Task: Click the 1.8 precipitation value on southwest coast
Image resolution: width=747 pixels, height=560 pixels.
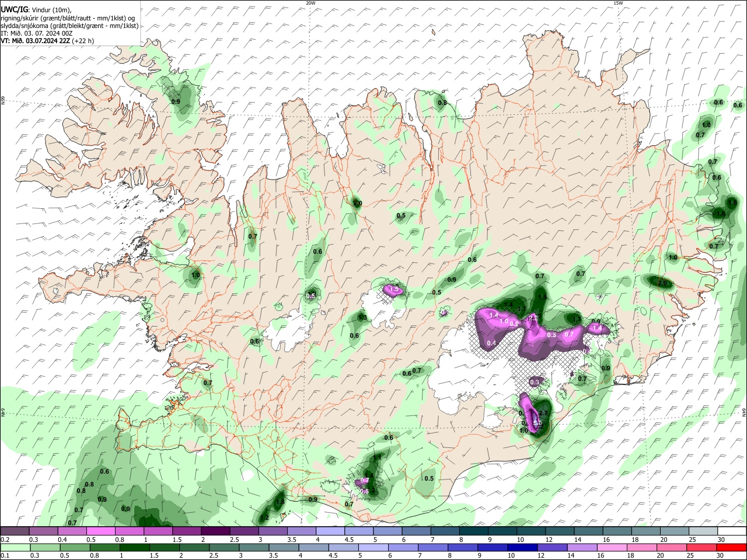Action: point(280,502)
